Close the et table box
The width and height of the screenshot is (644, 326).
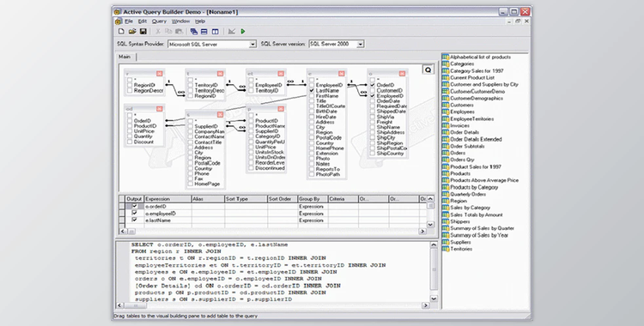click(281, 74)
